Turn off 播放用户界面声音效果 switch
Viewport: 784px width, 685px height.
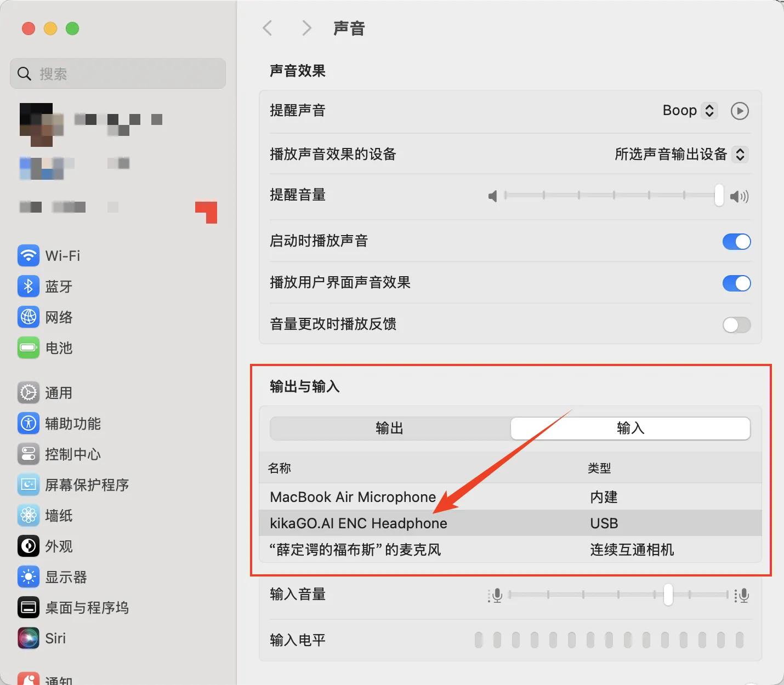[736, 283]
